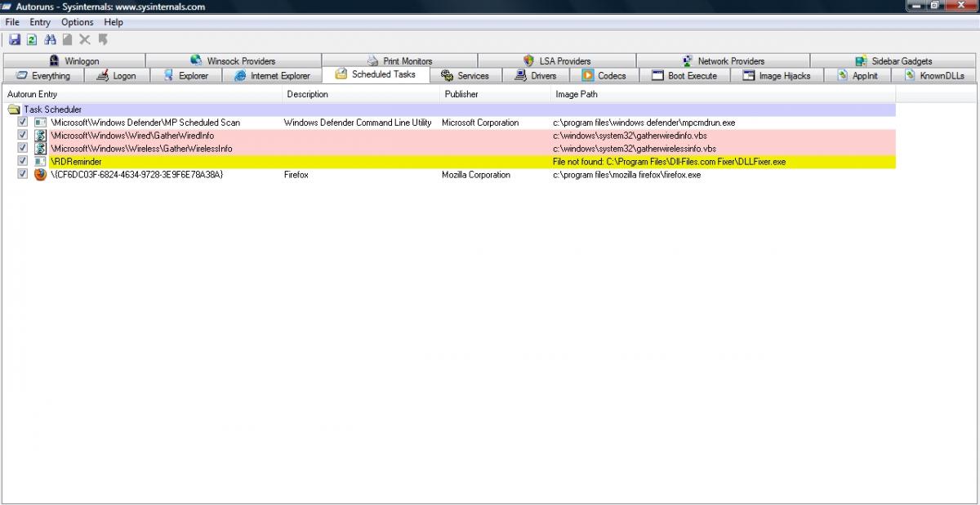The width and height of the screenshot is (980, 505).
Task: Select the {CF6DC03F-6824-4634-9728-3E9F6E78A38A} entry
Action: (136, 175)
